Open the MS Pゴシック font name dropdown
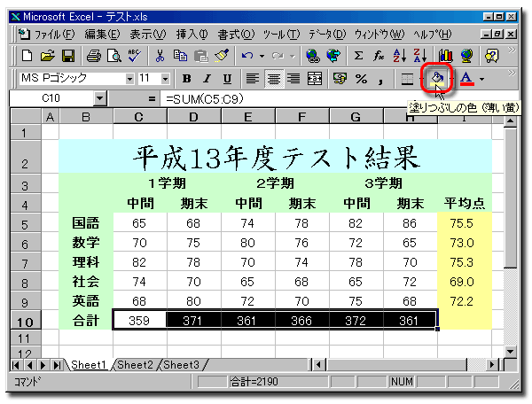532x404 pixels. coord(129,79)
